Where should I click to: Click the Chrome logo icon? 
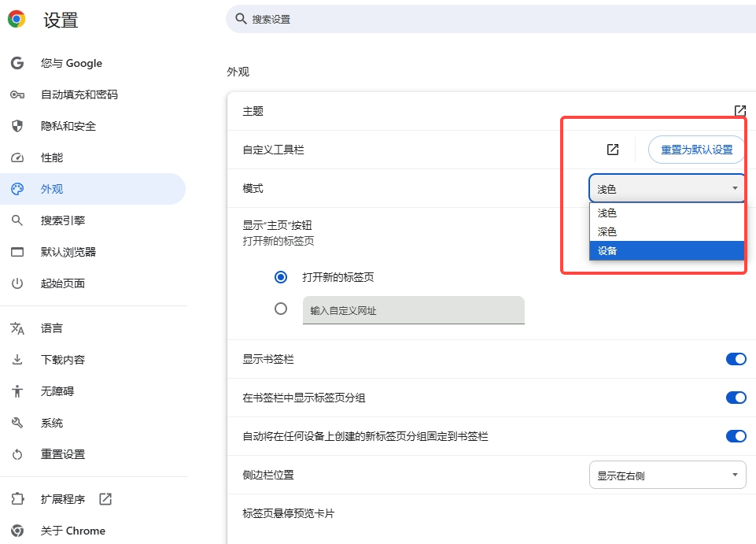click(x=17, y=20)
